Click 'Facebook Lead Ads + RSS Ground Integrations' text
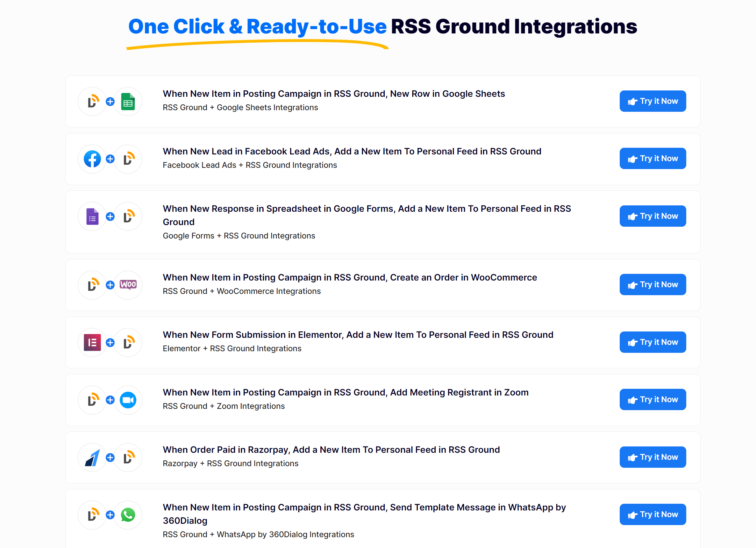This screenshot has height=548, width=756. 250,165
